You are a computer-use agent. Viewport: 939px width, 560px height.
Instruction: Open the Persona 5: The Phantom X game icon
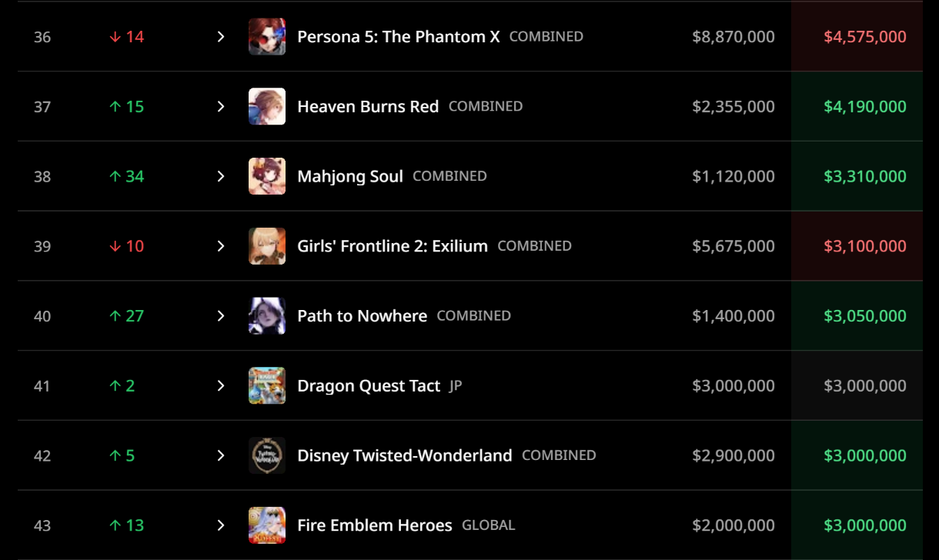click(x=267, y=37)
